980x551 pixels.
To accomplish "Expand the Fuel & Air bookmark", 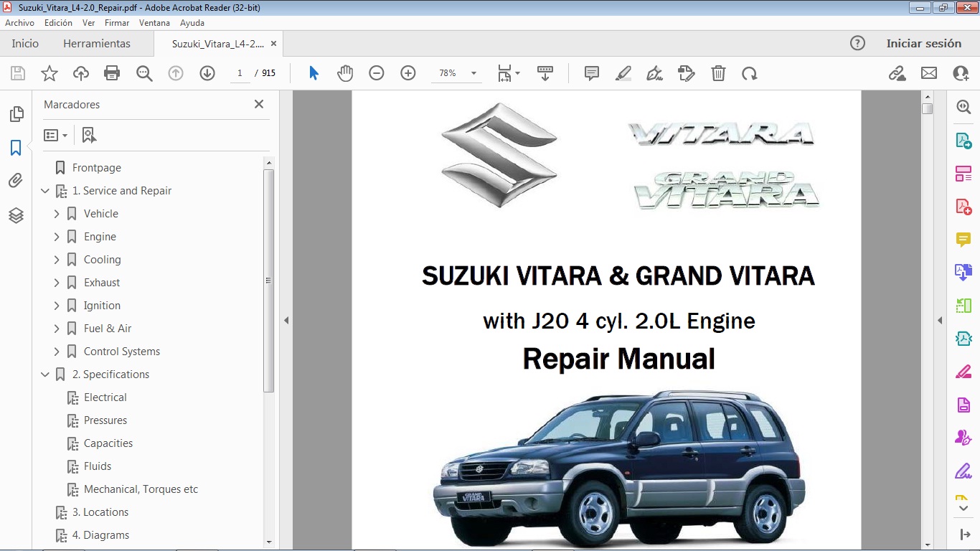I will click(x=57, y=329).
